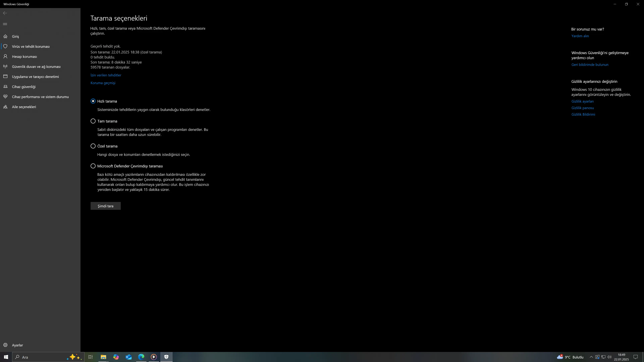Open Microsoft Edge from the taskbar
The width and height of the screenshot is (644, 362).
(x=141, y=357)
